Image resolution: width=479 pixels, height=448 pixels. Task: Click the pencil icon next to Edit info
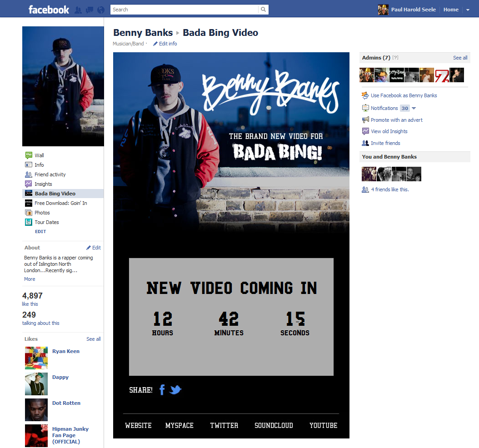pos(155,44)
